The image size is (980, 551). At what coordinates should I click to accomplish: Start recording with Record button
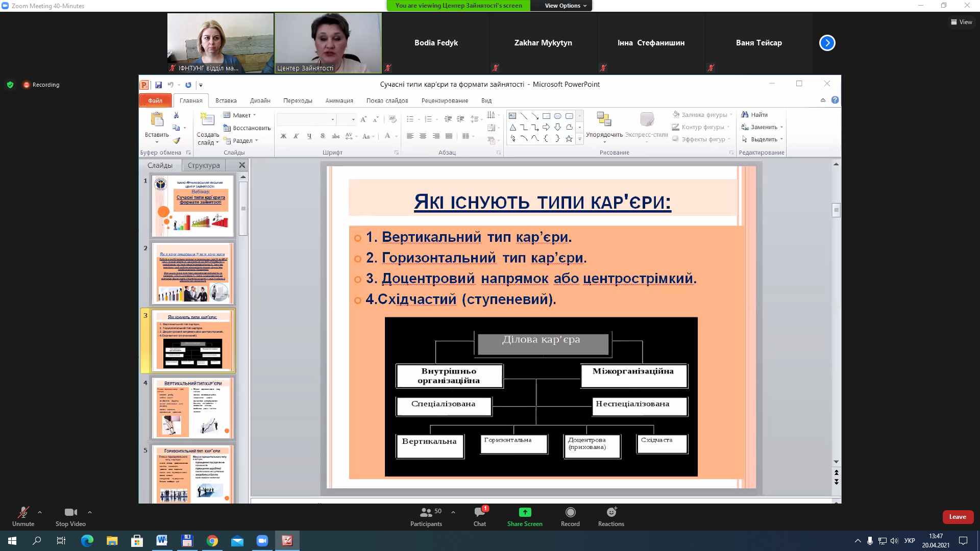(x=570, y=516)
